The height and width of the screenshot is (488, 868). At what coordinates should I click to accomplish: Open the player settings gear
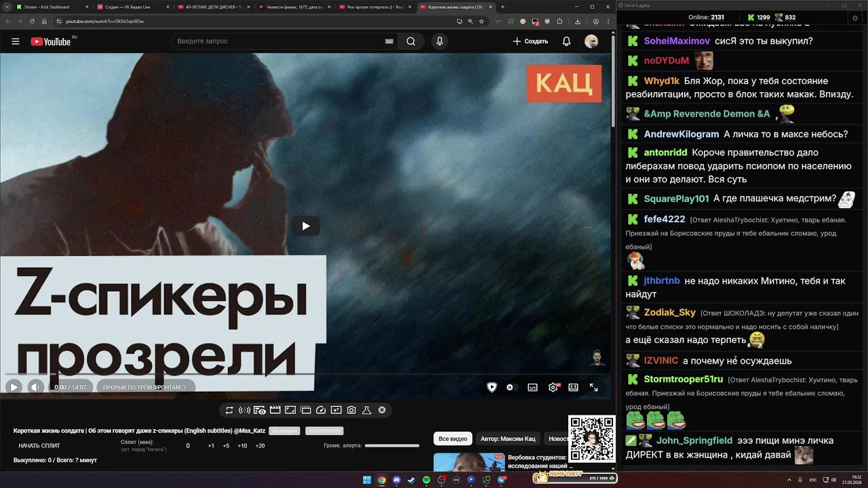point(553,387)
